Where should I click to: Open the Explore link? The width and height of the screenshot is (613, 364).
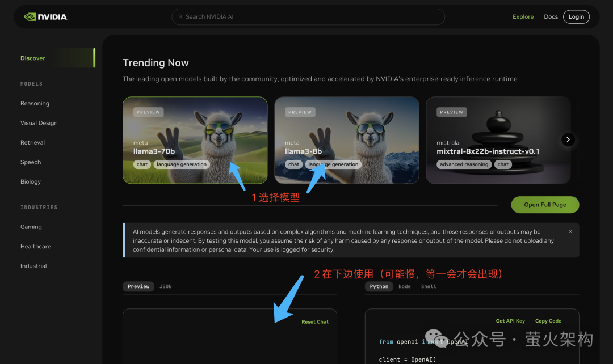tap(523, 17)
